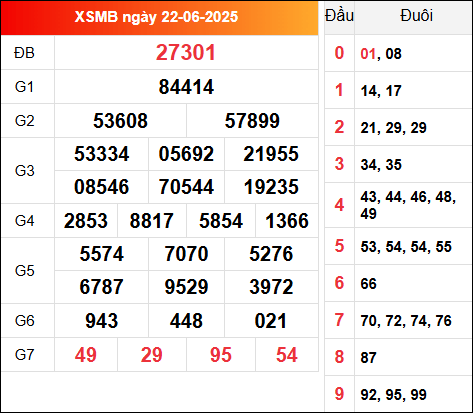The width and height of the screenshot is (473, 413).
Task: Select G5 number 5276
Action: (x=271, y=254)
